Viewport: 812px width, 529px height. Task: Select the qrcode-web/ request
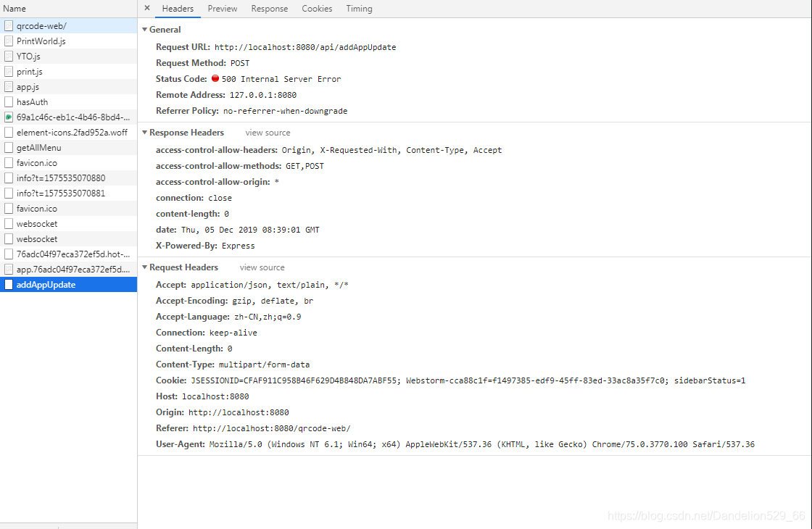[68, 26]
